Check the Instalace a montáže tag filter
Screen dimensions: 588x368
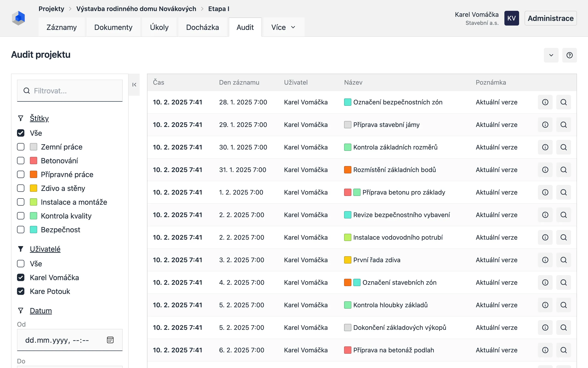(x=21, y=202)
